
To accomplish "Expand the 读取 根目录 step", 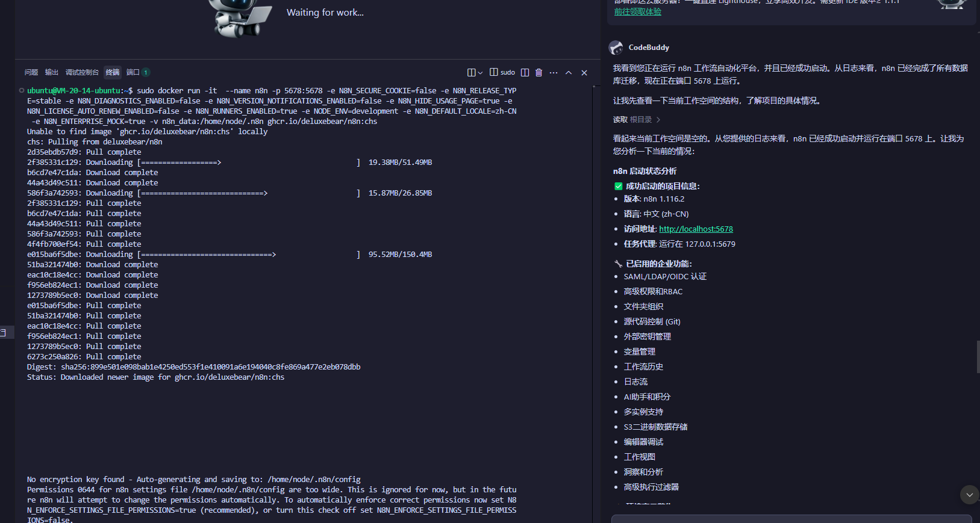I will (x=637, y=120).
